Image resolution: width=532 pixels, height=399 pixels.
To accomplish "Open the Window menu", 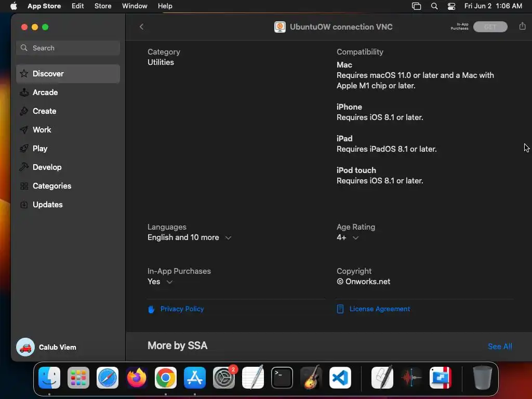I will tap(135, 6).
